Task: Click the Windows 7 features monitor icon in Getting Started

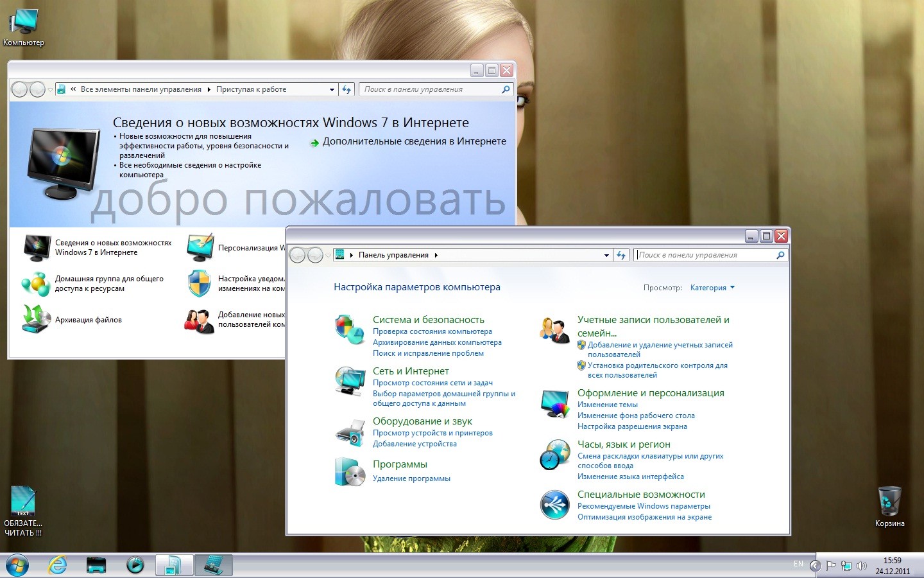Action: coord(37,248)
